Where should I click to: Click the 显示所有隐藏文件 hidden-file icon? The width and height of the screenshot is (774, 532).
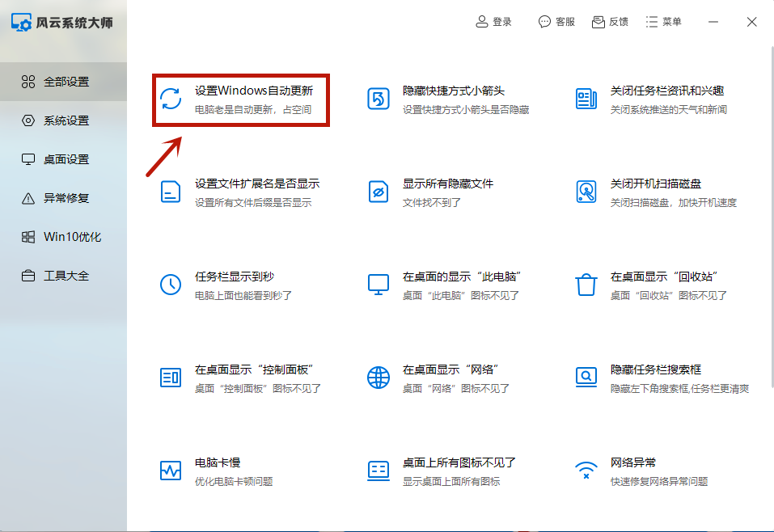point(379,192)
